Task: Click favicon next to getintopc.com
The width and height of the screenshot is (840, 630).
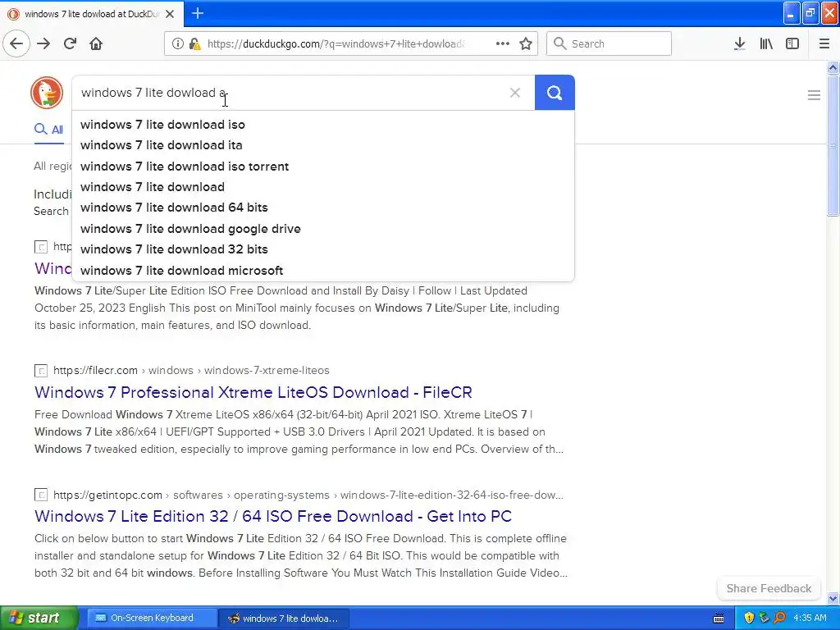Action: [x=41, y=495]
